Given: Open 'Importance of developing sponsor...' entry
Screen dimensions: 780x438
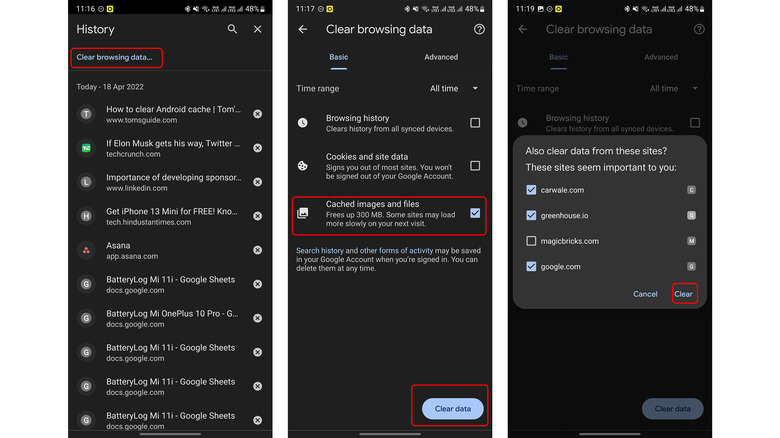Looking at the screenshot, I should point(174,182).
